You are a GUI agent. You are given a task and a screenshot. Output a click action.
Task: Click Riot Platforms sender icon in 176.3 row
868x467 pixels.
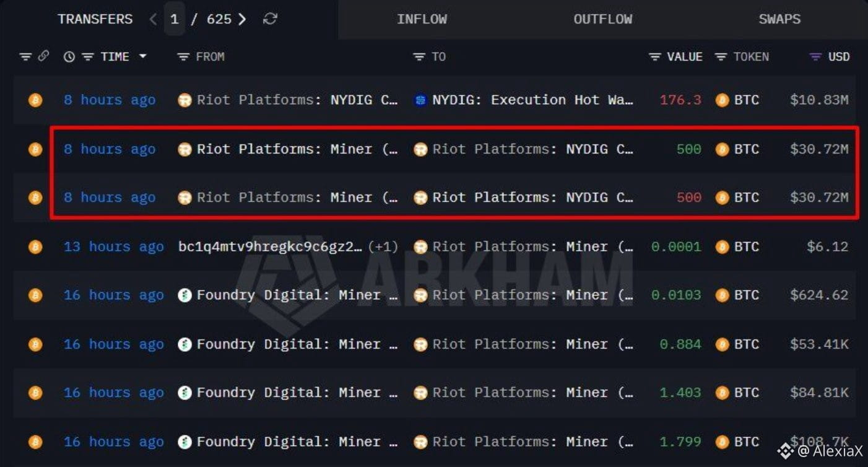tap(184, 100)
